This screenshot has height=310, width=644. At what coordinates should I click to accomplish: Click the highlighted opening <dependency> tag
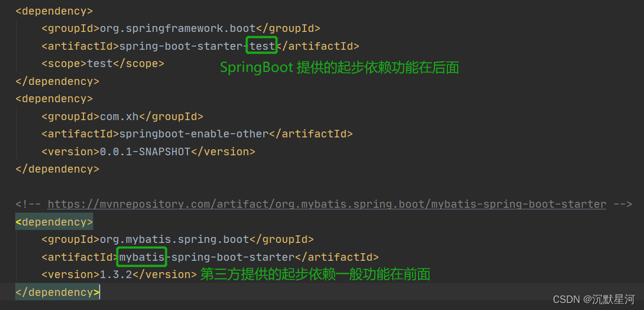54,222
